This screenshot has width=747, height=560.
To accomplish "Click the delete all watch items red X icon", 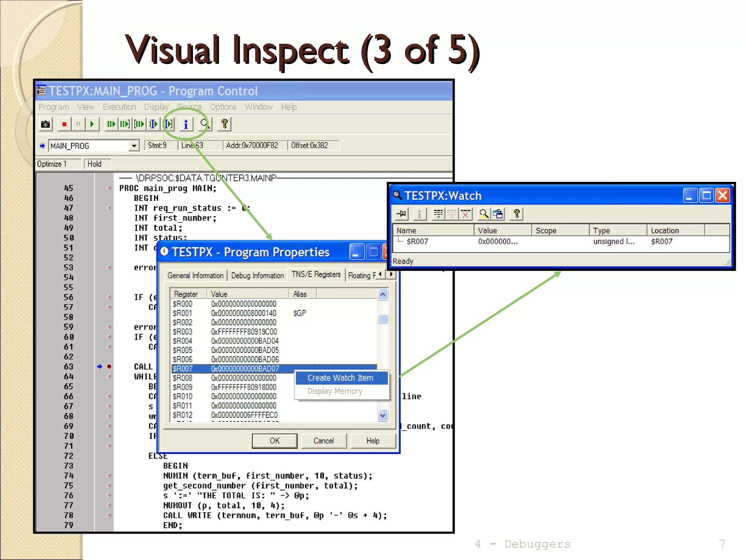I will tap(466, 214).
